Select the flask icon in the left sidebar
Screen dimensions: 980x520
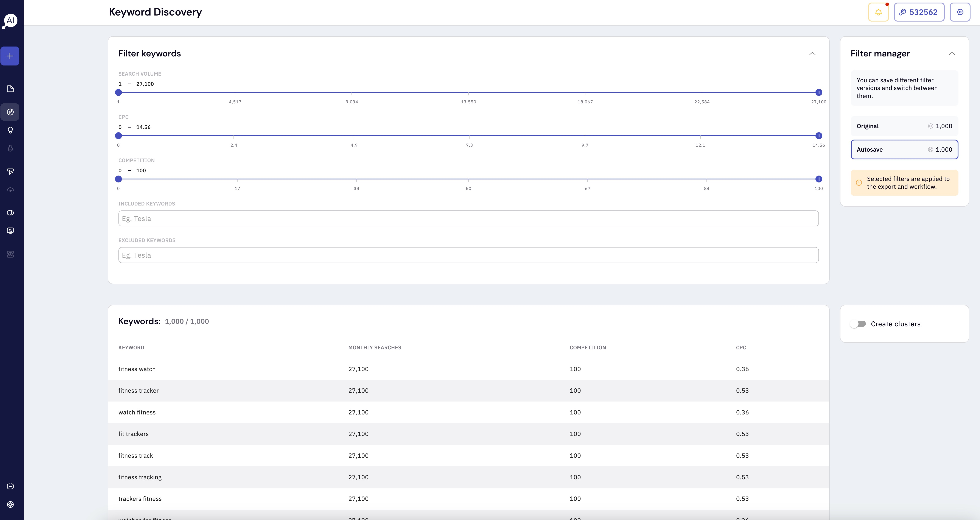[x=10, y=148]
